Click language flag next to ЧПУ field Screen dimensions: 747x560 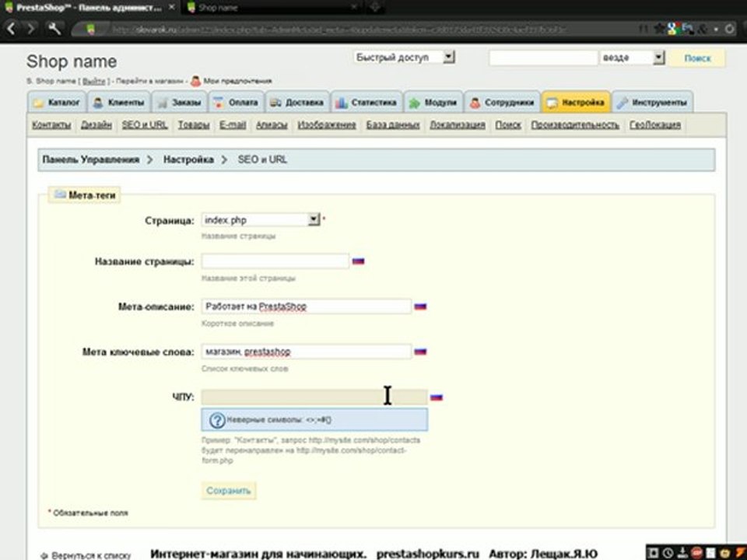[437, 397]
